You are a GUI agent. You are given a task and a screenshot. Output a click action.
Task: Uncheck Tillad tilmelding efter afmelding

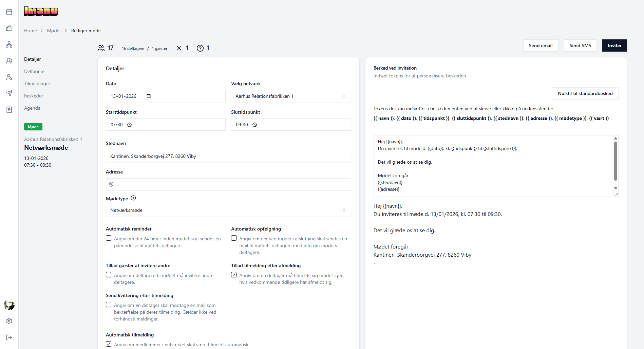pos(234,275)
